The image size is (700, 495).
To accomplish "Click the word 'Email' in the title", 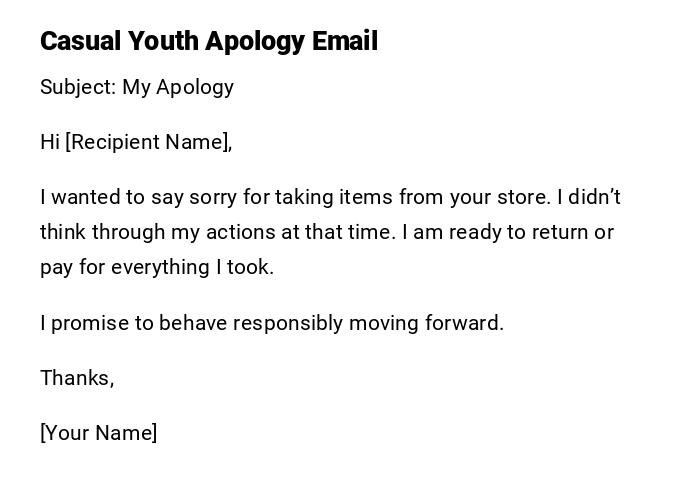I will click(344, 42).
